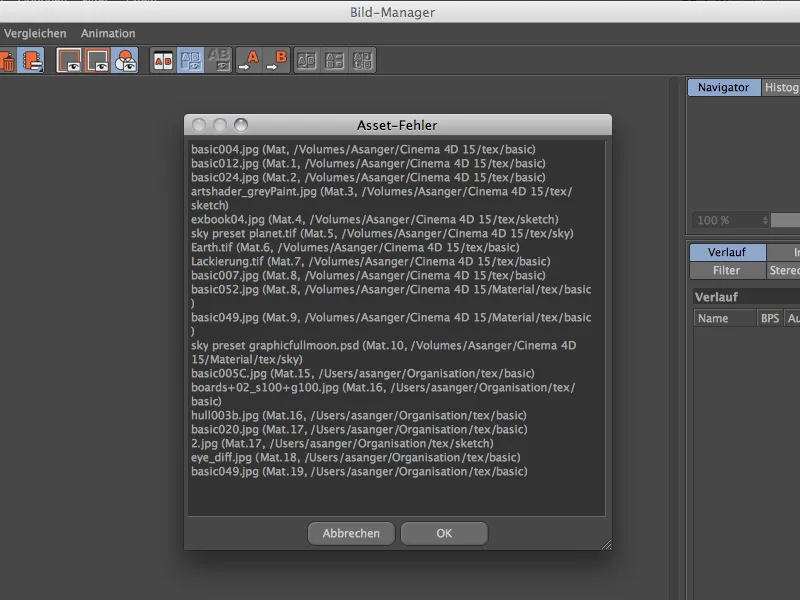Switch to the Histogramm tab
The width and height of the screenshot is (800, 600).
click(781, 87)
